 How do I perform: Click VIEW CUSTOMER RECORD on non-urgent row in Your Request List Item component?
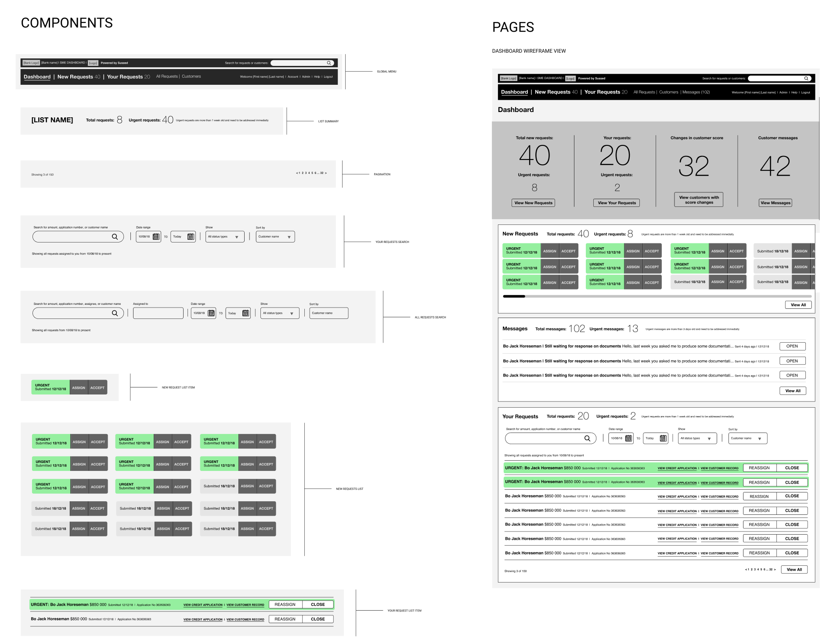[245, 619]
